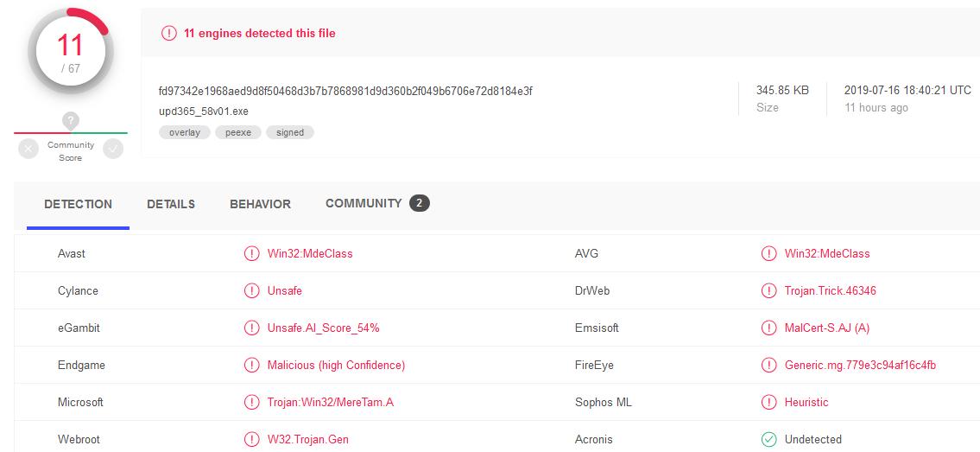The image size is (980, 452).
Task: Click the file SHA-256 hash text
Action: [345, 91]
